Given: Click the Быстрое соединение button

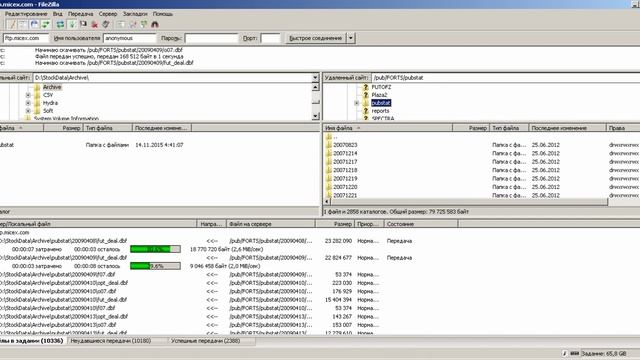Looking at the screenshot, I should 316,38.
